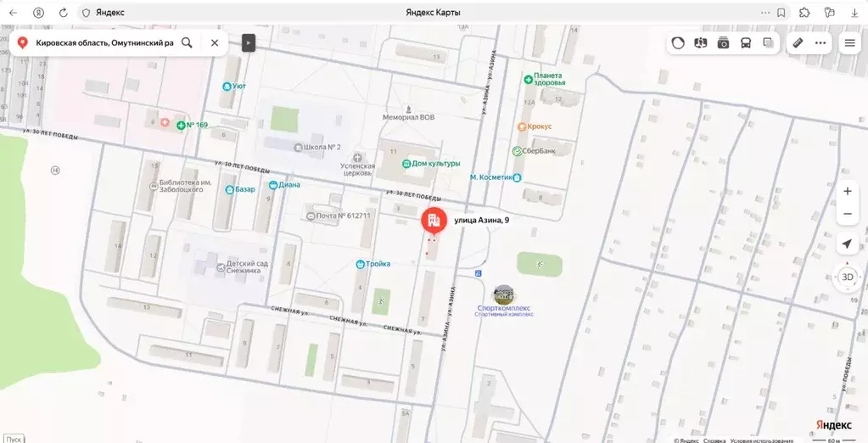Screen dimensions: 868x443
Task: Select Базар shop
Action: (240, 189)
